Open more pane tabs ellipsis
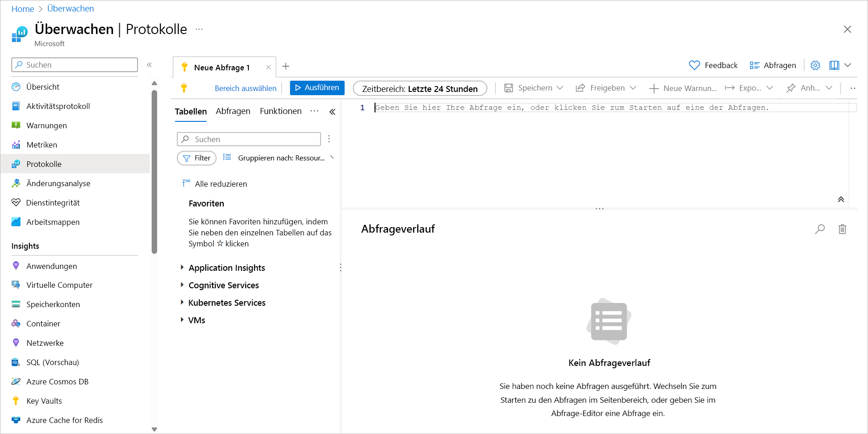 (x=315, y=111)
